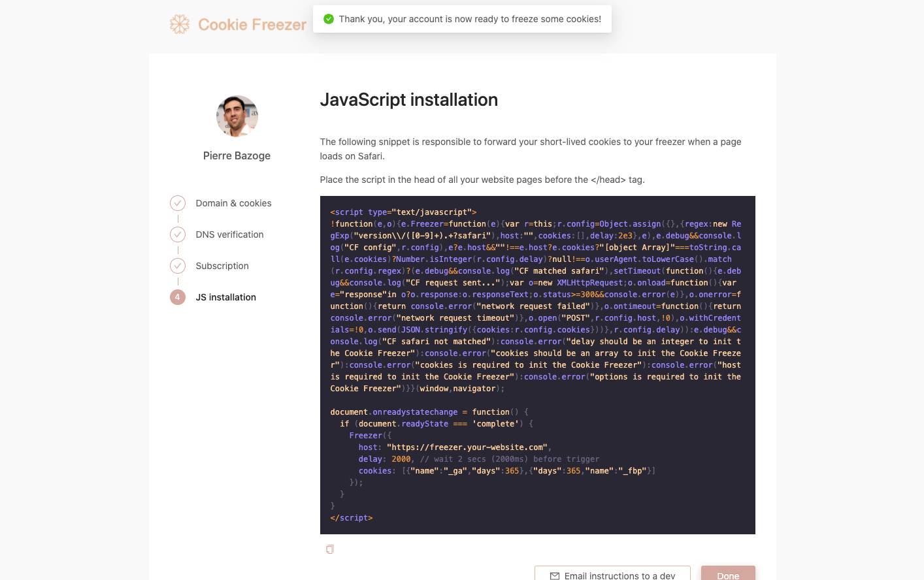Select the JS installation step label
The width and height of the screenshot is (924, 580).
(225, 297)
